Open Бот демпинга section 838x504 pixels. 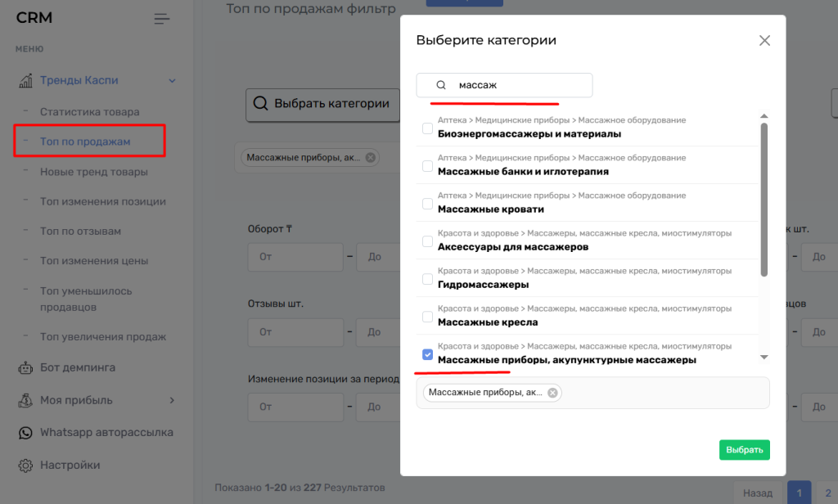tap(78, 367)
